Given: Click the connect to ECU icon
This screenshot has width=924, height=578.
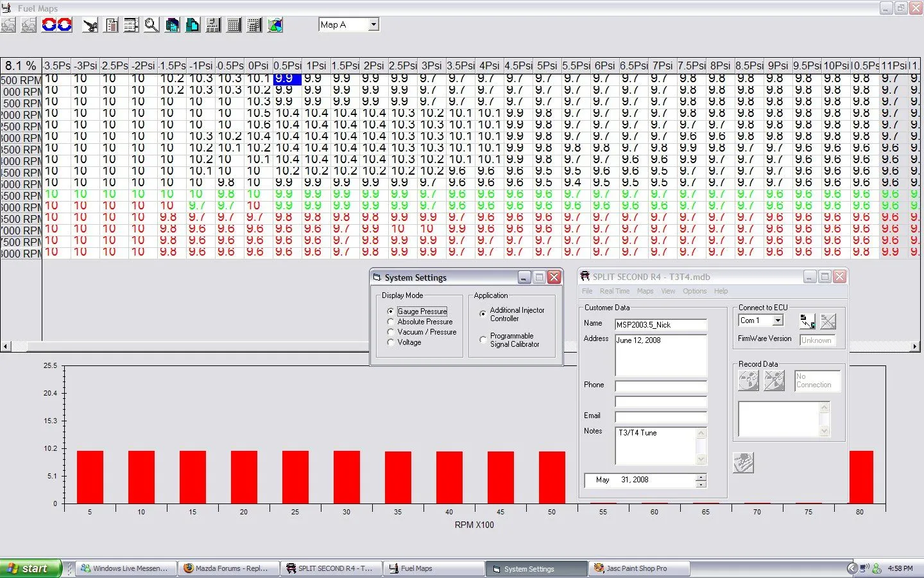Looking at the screenshot, I should coord(807,321).
